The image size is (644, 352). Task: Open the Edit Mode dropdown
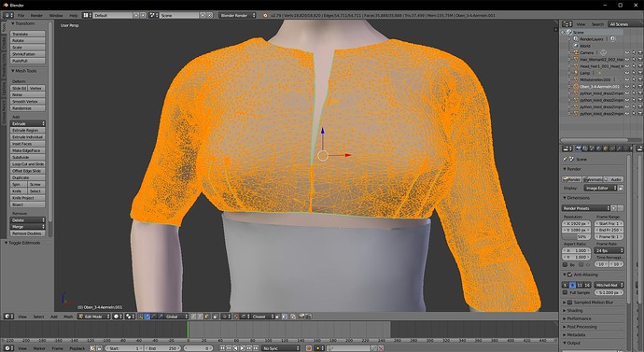tap(94, 317)
